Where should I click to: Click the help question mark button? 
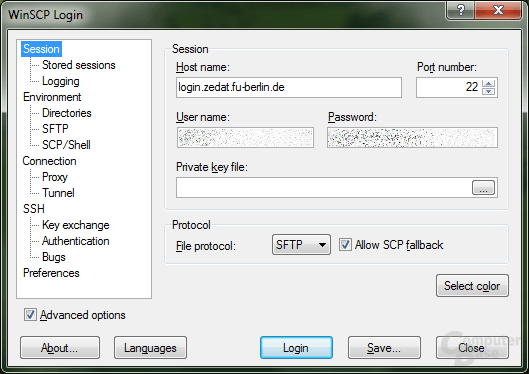(461, 10)
